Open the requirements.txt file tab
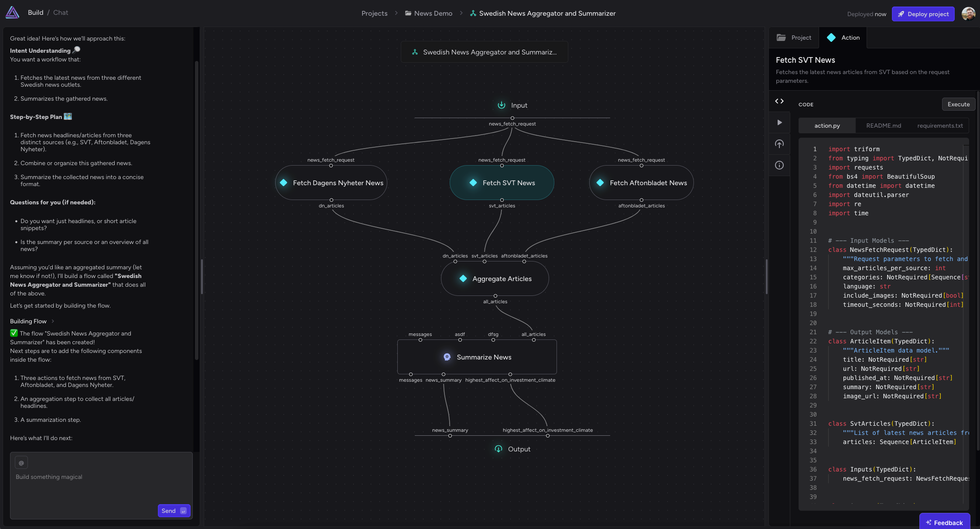The width and height of the screenshot is (980, 529). click(x=940, y=125)
